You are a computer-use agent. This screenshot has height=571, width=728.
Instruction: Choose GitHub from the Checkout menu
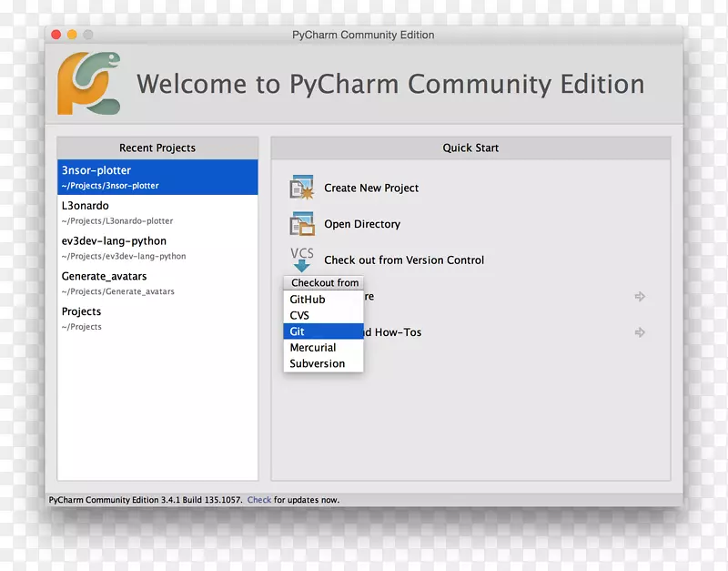coord(308,300)
